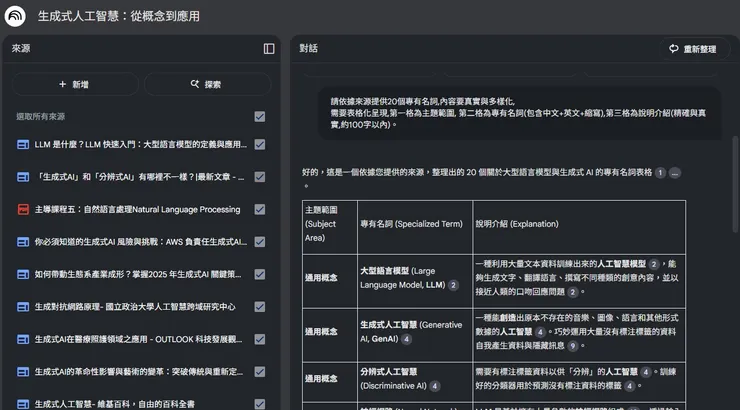Open the 「生成式AI」和「分辨式AI」有哪裡不一樣 source
The width and height of the screenshot is (740, 410).
point(141,177)
